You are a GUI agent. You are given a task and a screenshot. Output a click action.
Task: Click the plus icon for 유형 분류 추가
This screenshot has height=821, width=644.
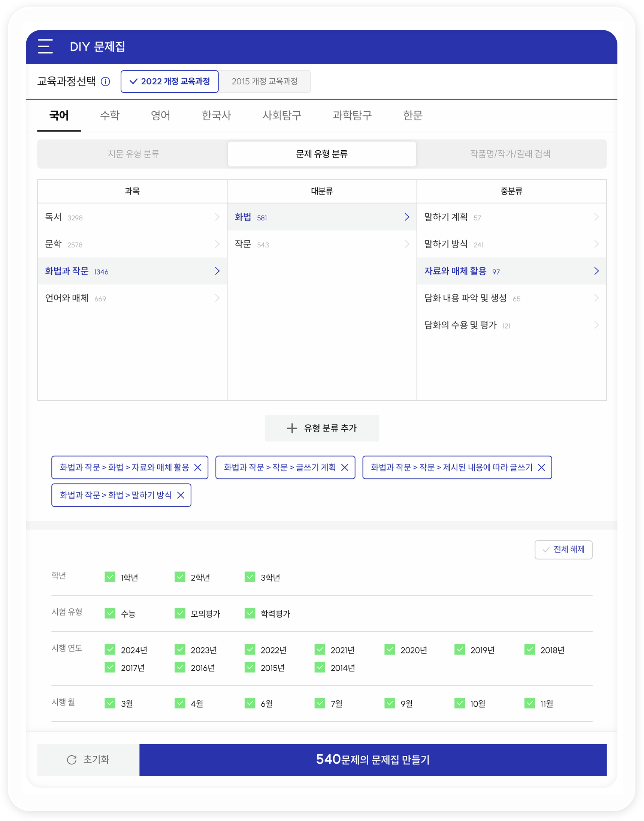(292, 428)
